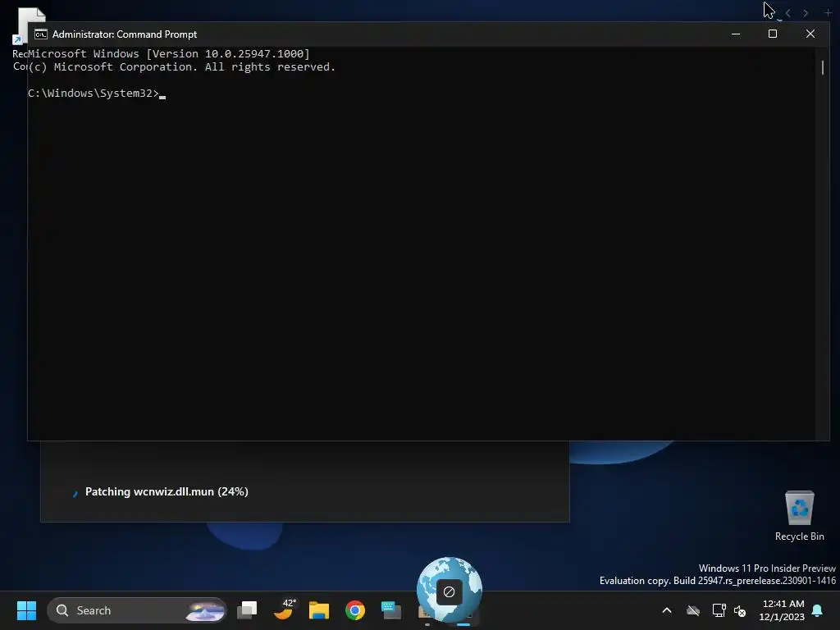Click the taskbar Search box
This screenshot has width=840, height=630.
(x=137, y=610)
